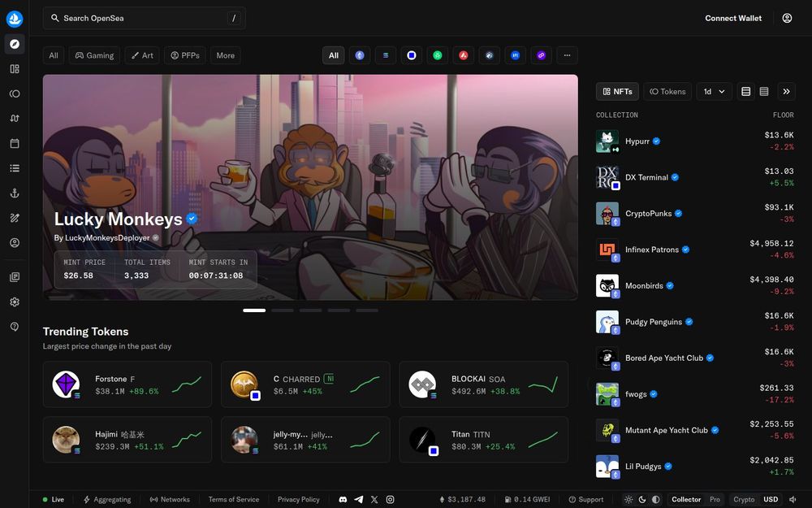Screen dimensions: 812x508
Task: Filter by the purple Polygon chain icon
Action: coord(541,55)
